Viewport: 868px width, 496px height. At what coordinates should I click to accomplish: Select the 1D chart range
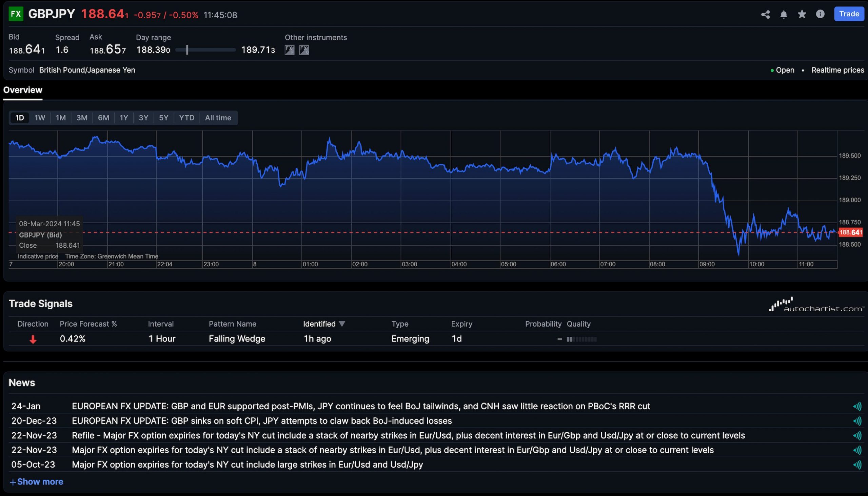click(20, 118)
